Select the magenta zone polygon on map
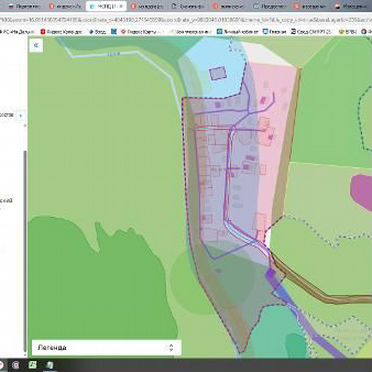This screenshot has width=372, height=372. (x=362, y=192)
